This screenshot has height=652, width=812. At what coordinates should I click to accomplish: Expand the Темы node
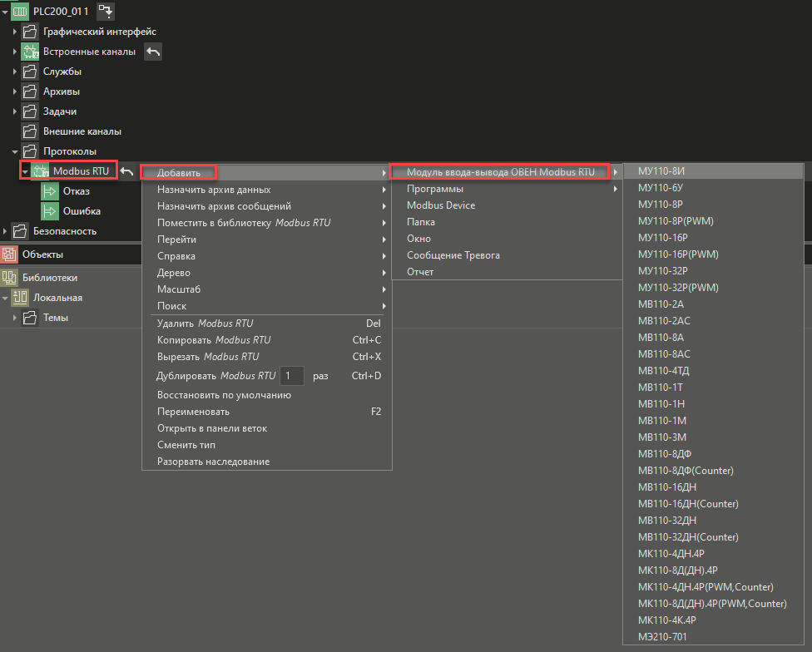[15, 318]
